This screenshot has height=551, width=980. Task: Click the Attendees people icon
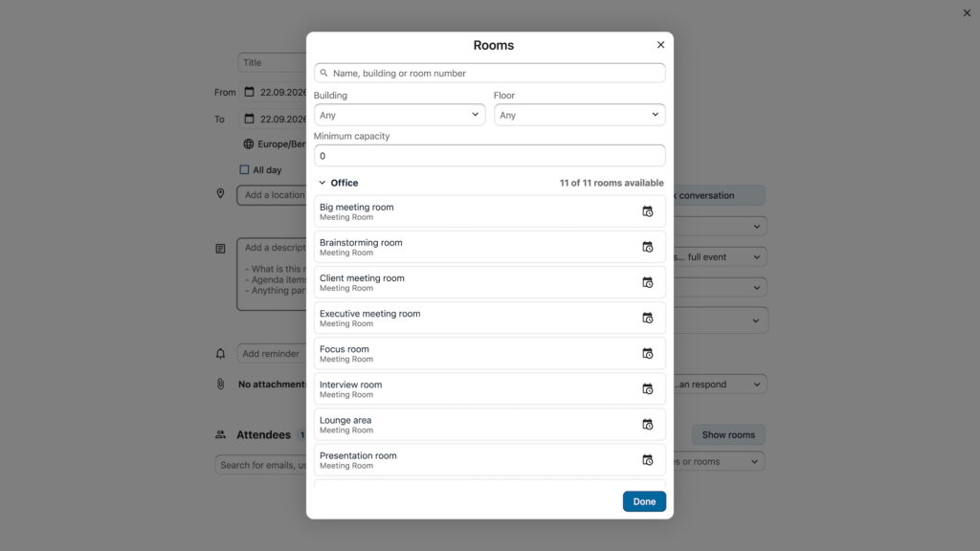coord(221,434)
